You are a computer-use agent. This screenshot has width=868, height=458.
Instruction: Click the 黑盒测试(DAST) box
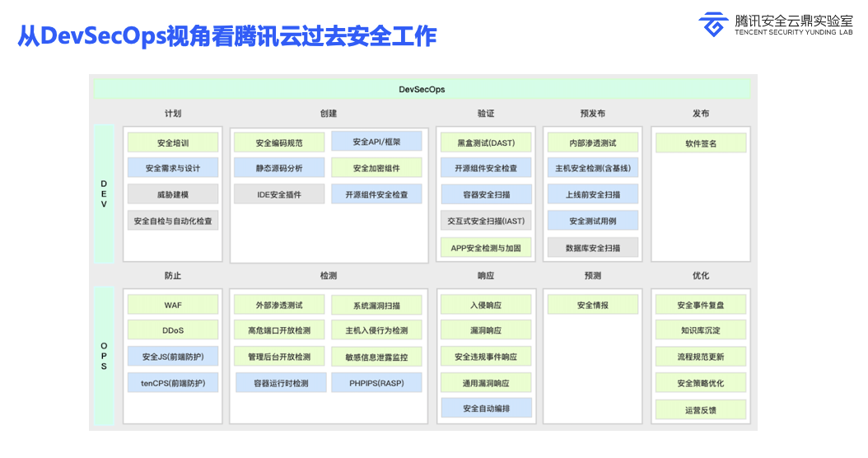486,143
